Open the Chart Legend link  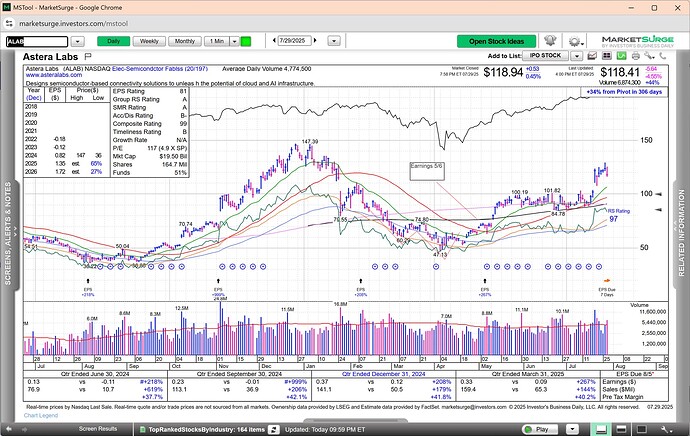[x=40, y=415]
